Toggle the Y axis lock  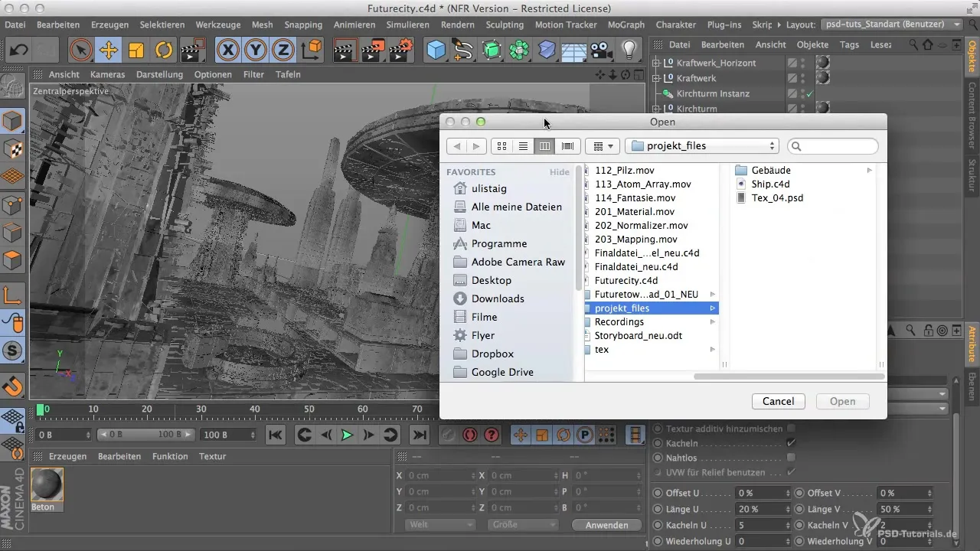(x=256, y=51)
